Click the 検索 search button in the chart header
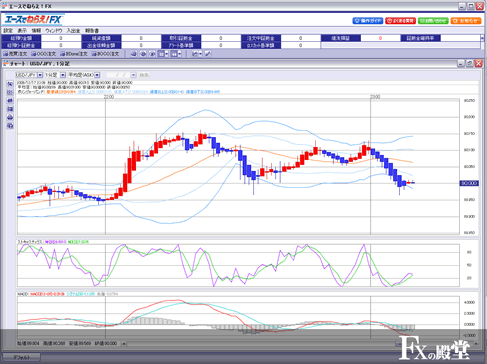This screenshot has width=487, height=364. (x=144, y=75)
